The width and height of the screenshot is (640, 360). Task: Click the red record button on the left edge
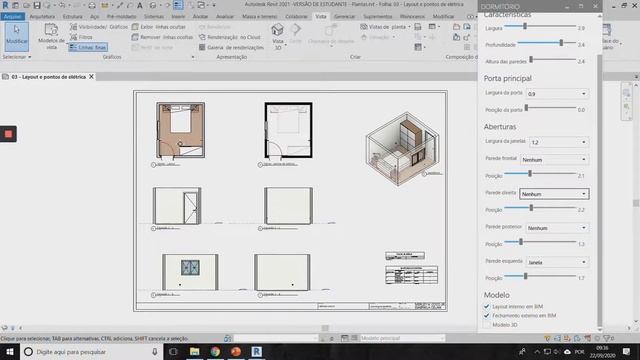tap(8, 134)
